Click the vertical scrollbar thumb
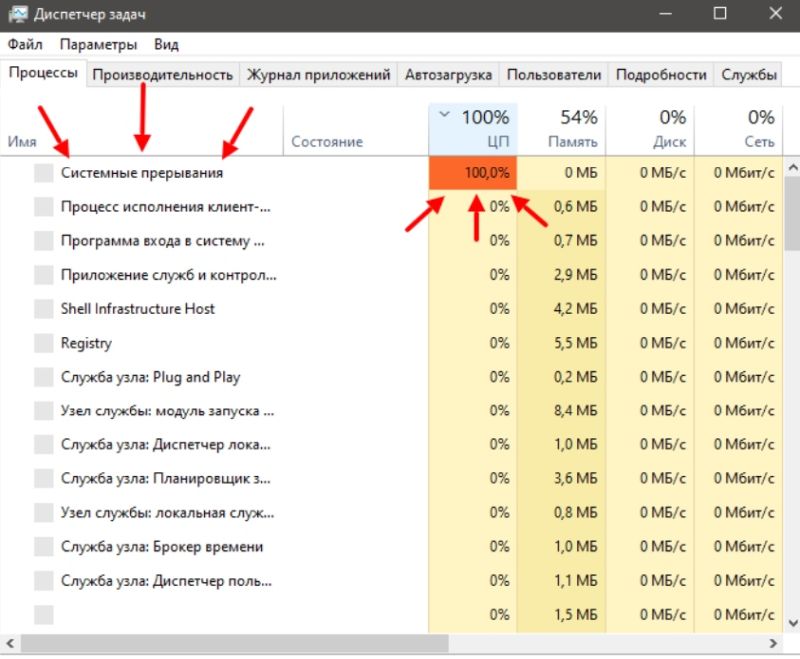This screenshot has height=659, width=800. 792,214
